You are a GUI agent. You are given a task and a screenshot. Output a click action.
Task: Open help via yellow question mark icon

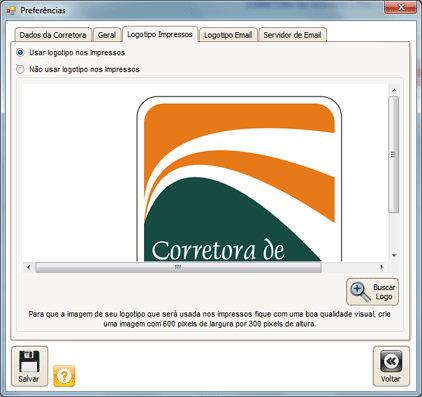(64, 376)
